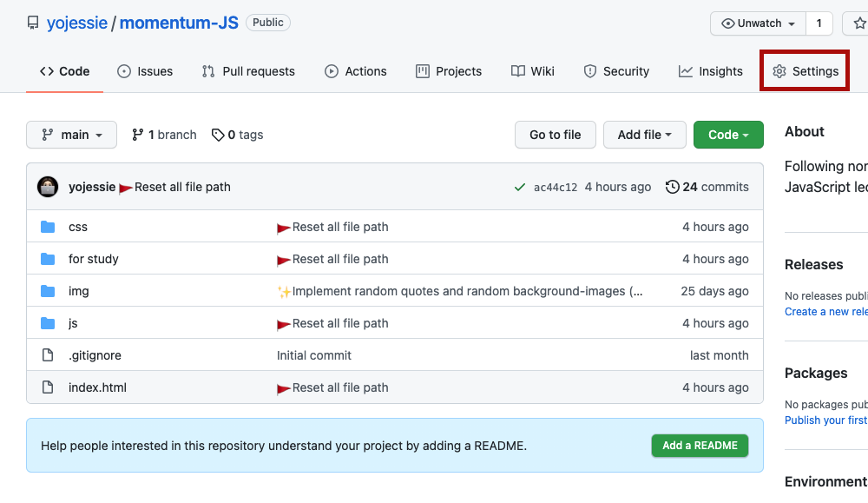Click the Unwatch button
Image resolution: width=868 pixels, height=503 pixels.
click(x=759, y=23)
